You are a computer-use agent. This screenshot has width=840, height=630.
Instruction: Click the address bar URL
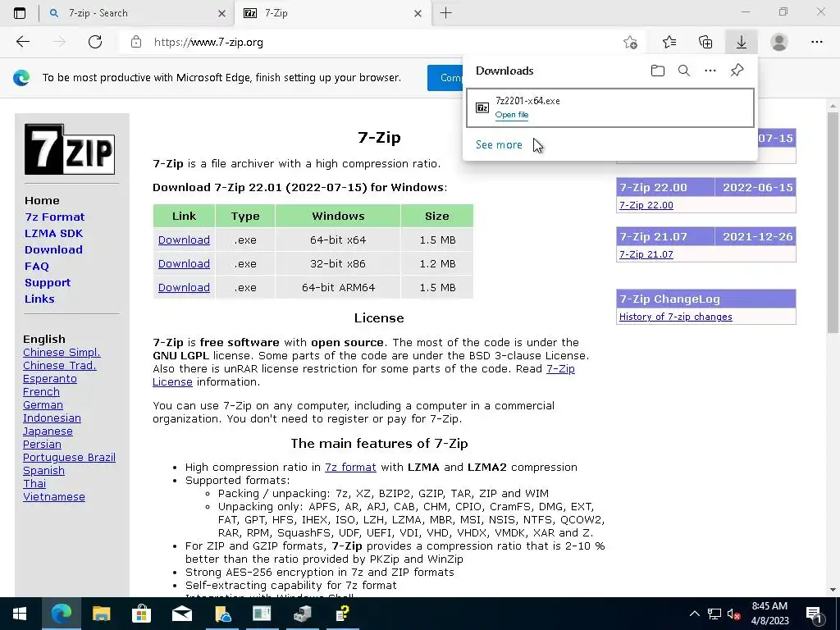point(208,43)
